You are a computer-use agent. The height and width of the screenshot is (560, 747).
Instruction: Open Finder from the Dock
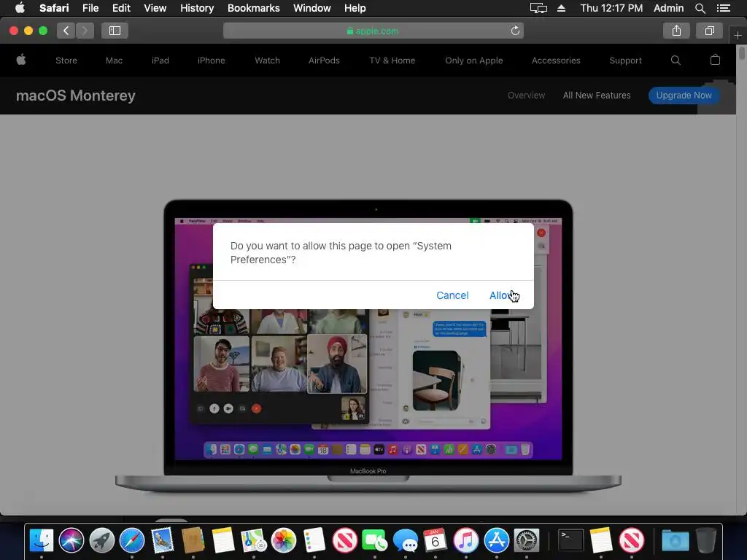[42, 541]
